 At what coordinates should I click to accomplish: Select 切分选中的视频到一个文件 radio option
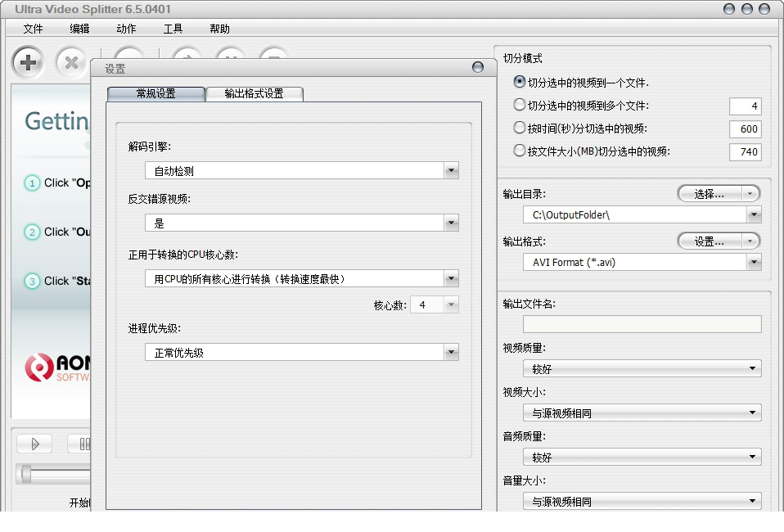(x=520, y=82)
